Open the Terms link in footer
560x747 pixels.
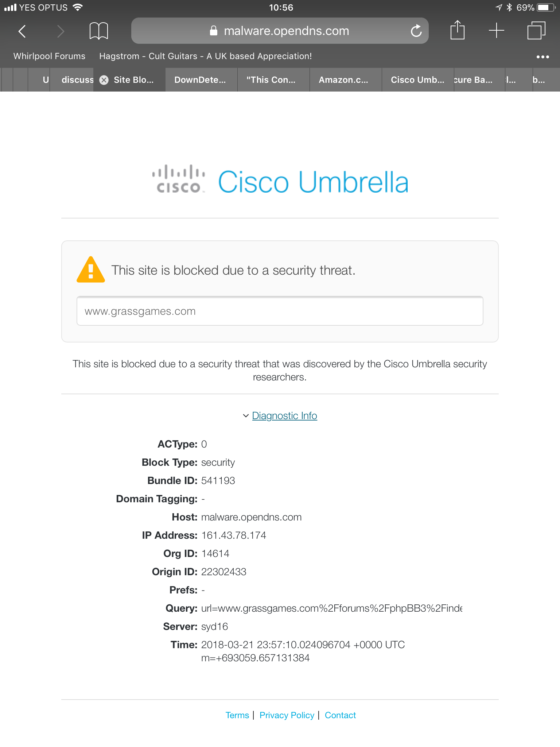click(x=237, y=715)
